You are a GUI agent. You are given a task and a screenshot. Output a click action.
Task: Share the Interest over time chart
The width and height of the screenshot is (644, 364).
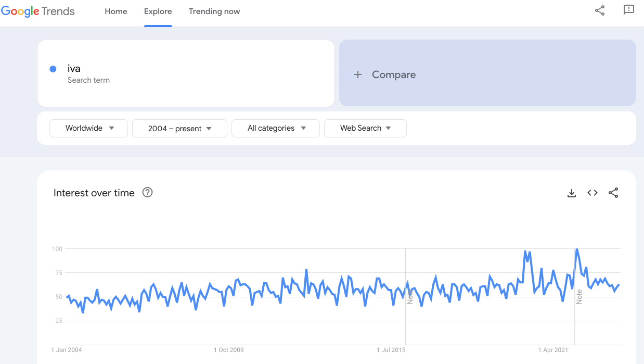[613, 193]
